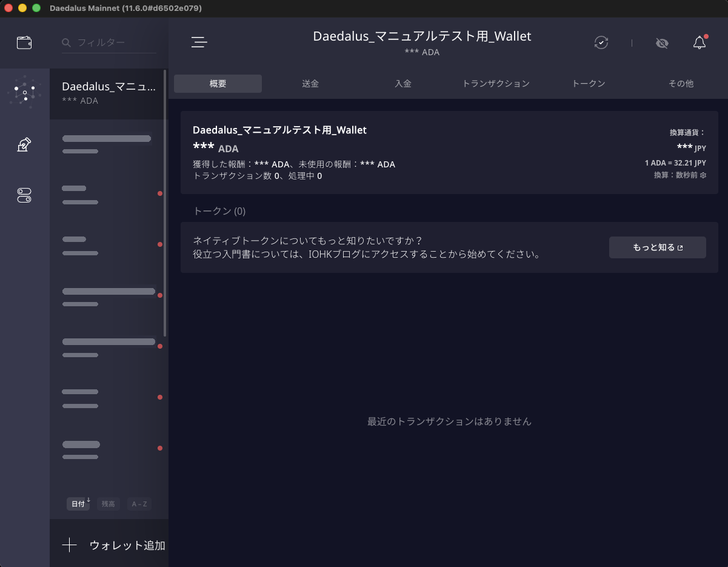Open the トークン tab

coord(589,84)
